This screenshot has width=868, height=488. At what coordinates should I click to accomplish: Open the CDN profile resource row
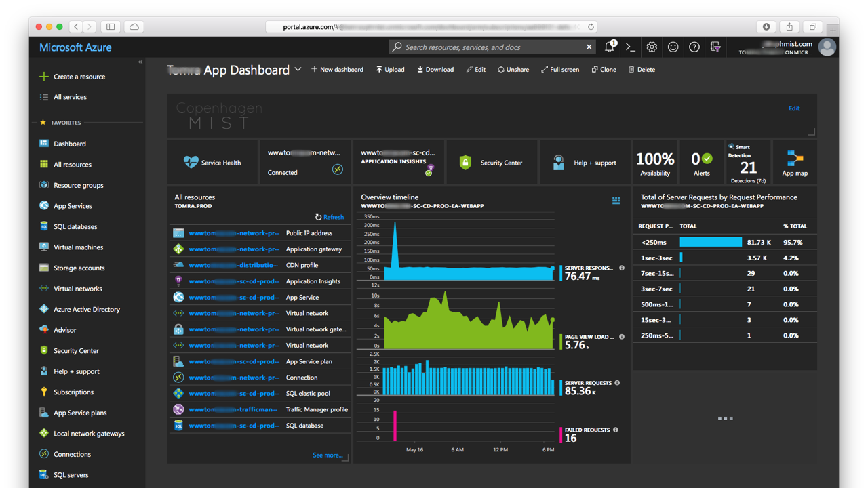click(x=260, y=265)
